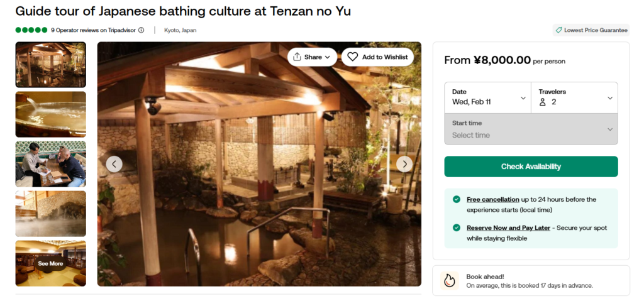Click the Lowest Price Guarantee tag
This screenshot has height=301, width=644.
click(x=591, y=30)
